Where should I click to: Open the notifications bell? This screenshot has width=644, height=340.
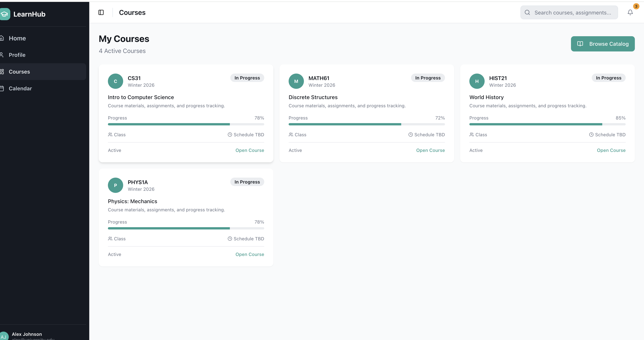coord(630,13)
